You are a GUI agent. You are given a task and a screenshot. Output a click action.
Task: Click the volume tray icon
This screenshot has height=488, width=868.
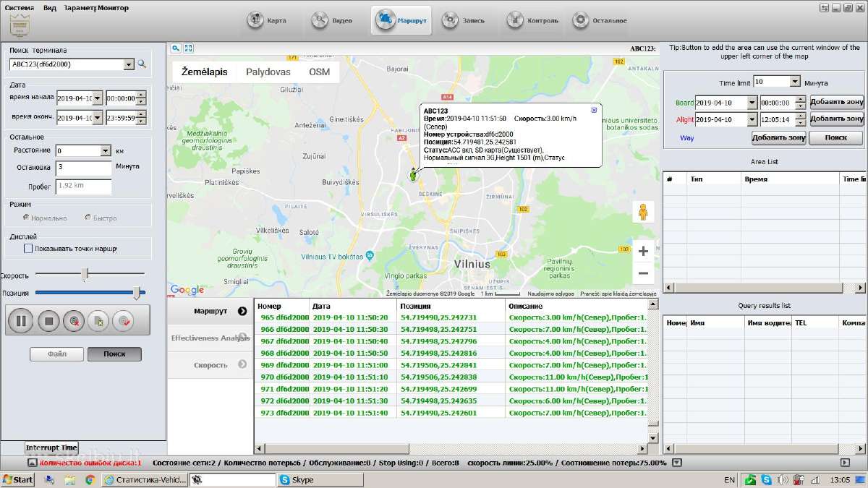pos(782,479)
